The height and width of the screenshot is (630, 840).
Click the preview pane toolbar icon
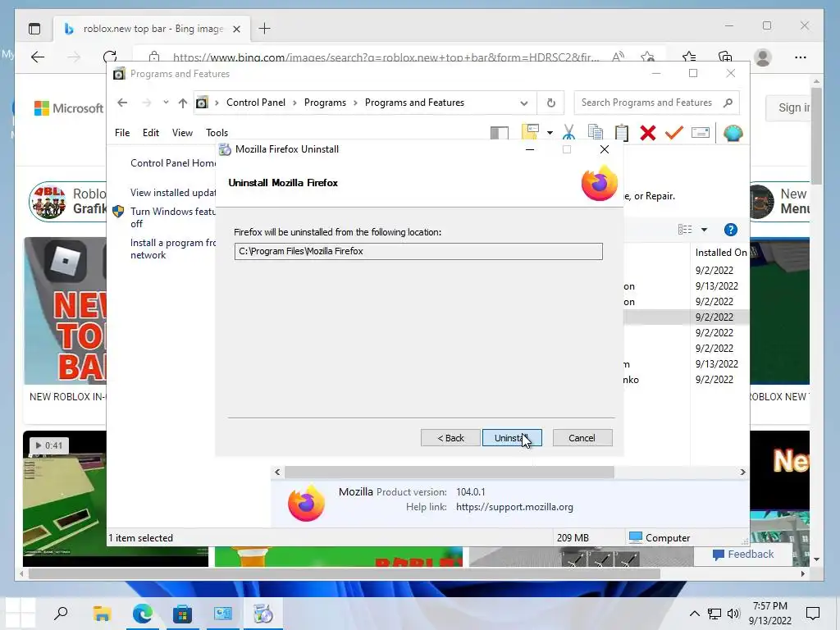(x=500, y=132)
